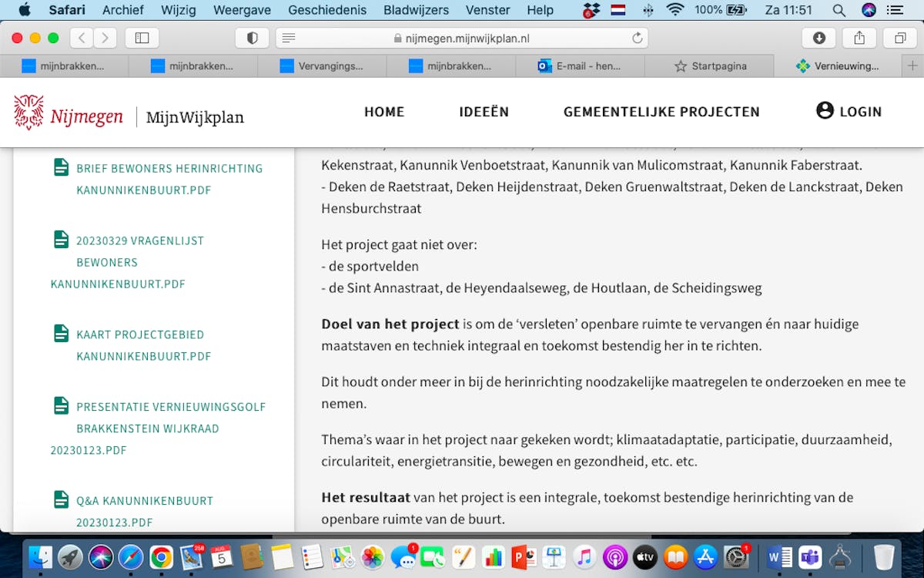Open the Bladwijzers menu
Image resolution: width=924 pixels, height=578 pixels.
click(416, 10)
